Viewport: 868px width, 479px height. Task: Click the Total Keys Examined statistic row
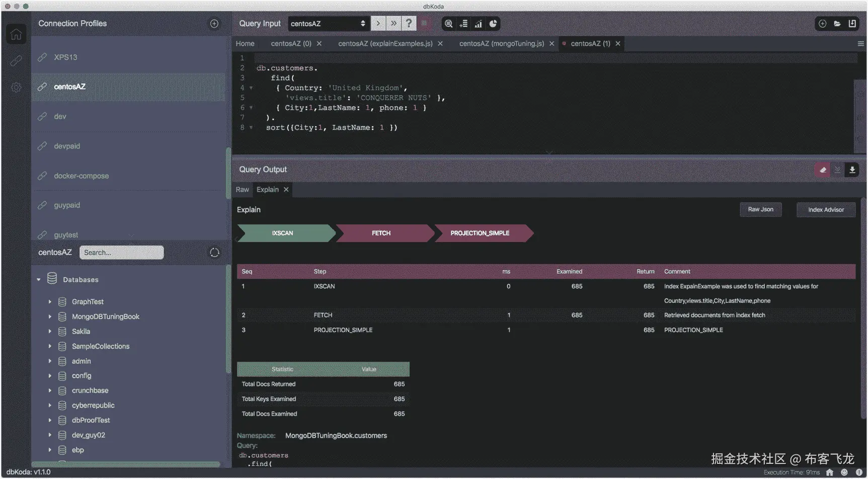pyautogui.click(x=323, y=399)
